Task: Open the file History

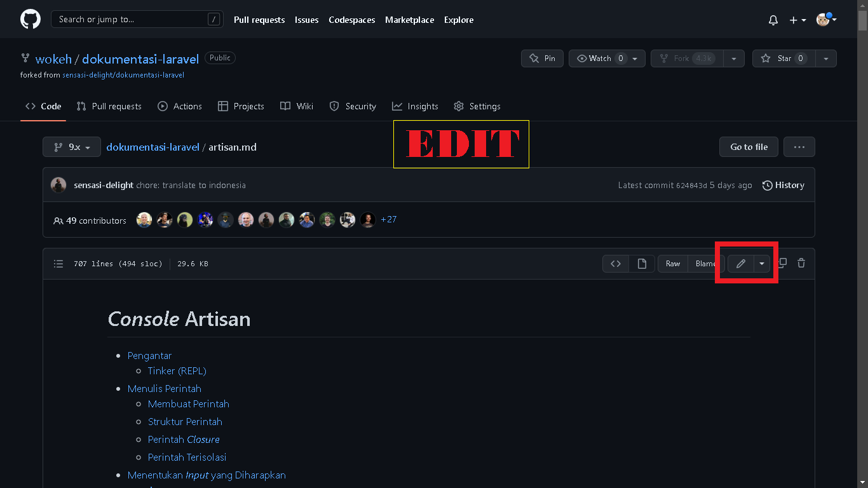Action: coord(783,185)
